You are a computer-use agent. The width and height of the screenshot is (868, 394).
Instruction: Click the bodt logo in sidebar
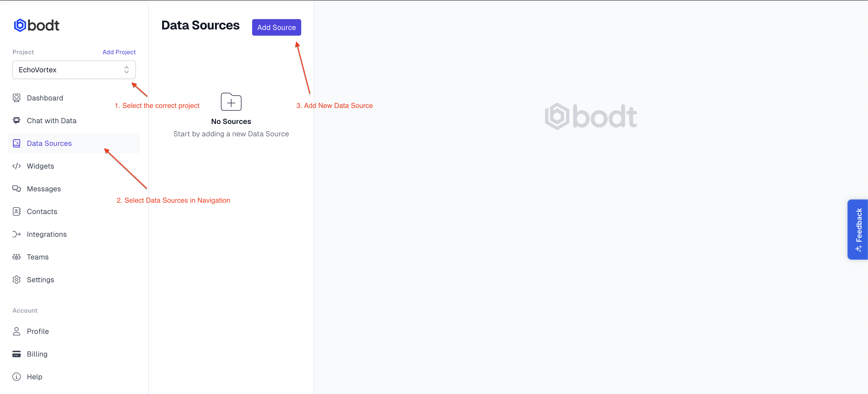pos(37,25)
